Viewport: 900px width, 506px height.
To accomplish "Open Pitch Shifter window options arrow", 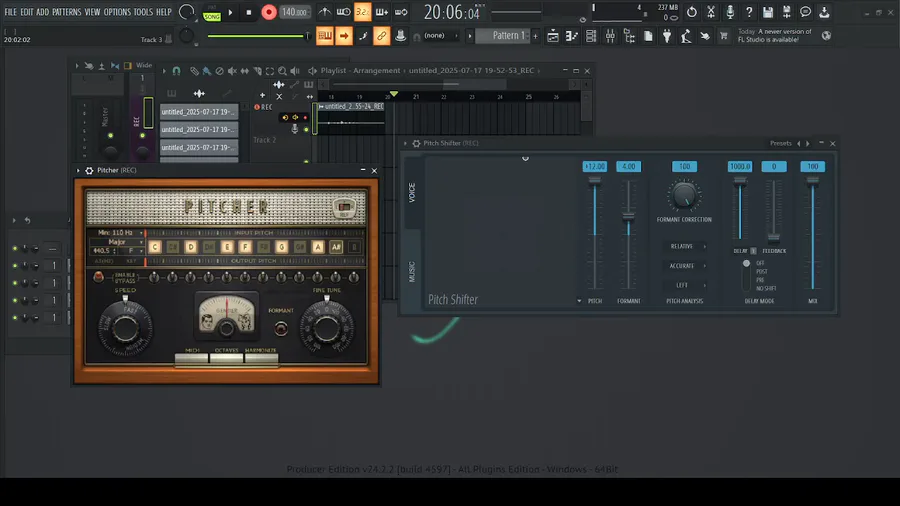I will [x=405, y=143].
